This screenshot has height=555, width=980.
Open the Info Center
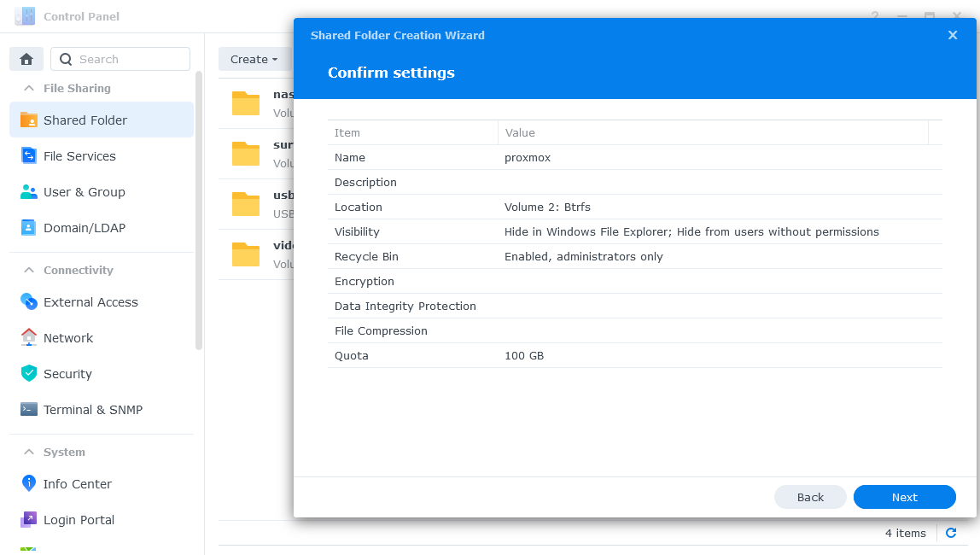click(77, 484)
